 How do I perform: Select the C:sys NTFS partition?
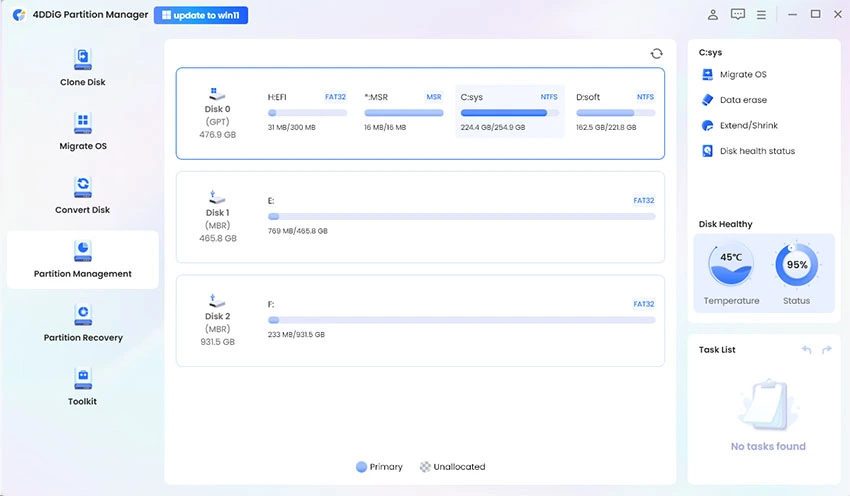point(509,112)
